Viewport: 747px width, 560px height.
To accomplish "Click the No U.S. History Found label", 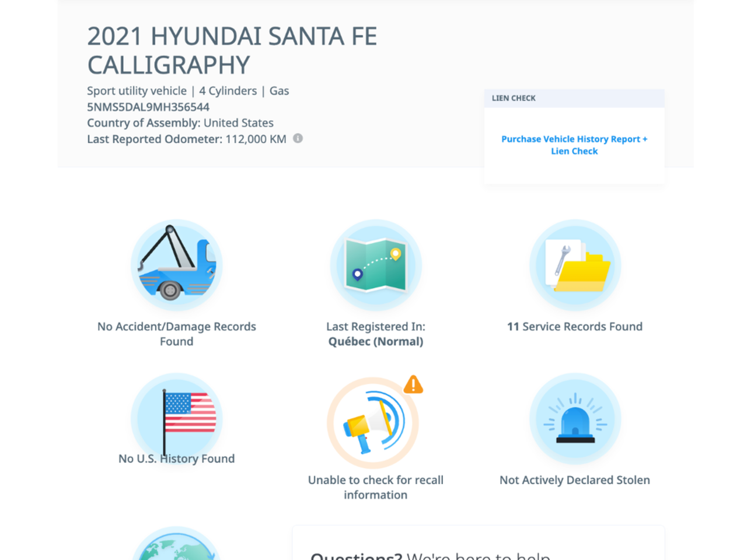I will (176, 459).
